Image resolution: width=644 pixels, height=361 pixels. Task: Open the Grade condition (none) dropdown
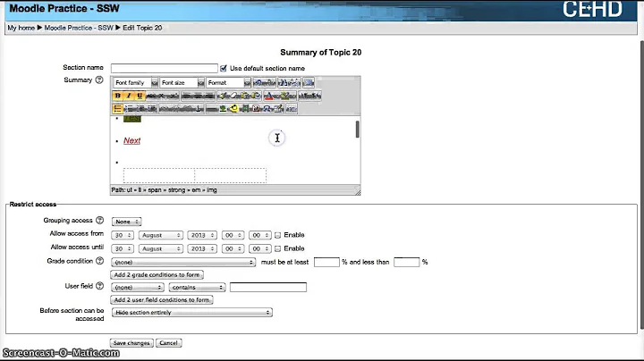pyautogui.click(x=183, y=262)
